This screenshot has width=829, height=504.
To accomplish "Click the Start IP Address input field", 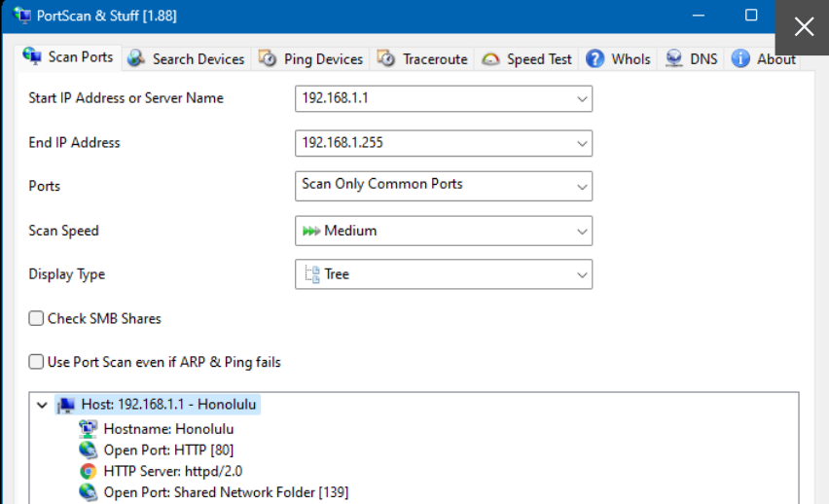I will click(433, 98).
